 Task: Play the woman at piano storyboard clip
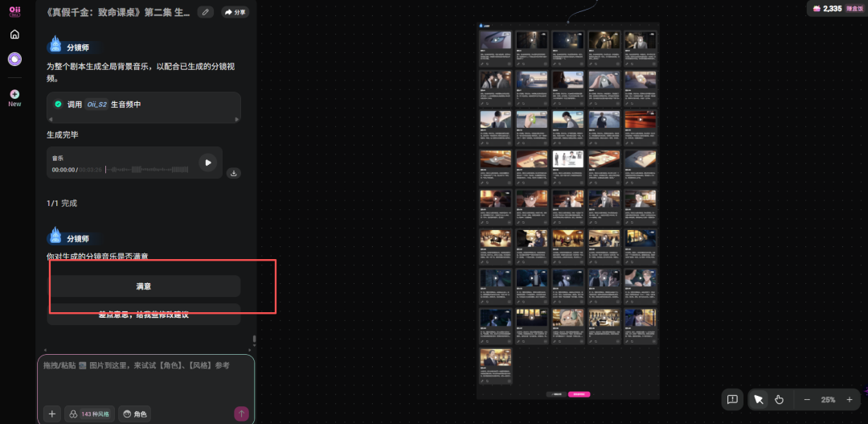(532, 239)
